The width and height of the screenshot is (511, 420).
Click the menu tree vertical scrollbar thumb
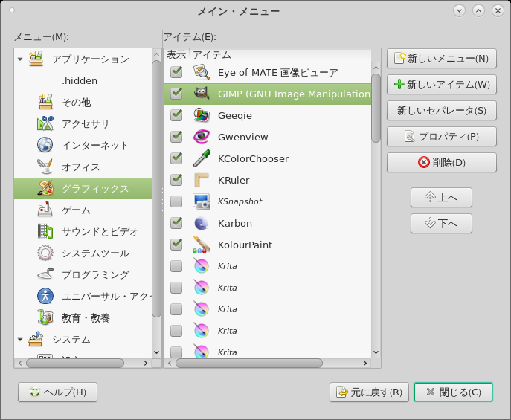coord(156,189)
